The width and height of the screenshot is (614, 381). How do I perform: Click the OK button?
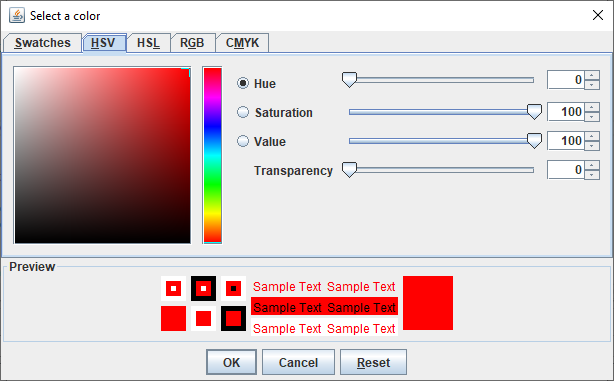point(231,362)
